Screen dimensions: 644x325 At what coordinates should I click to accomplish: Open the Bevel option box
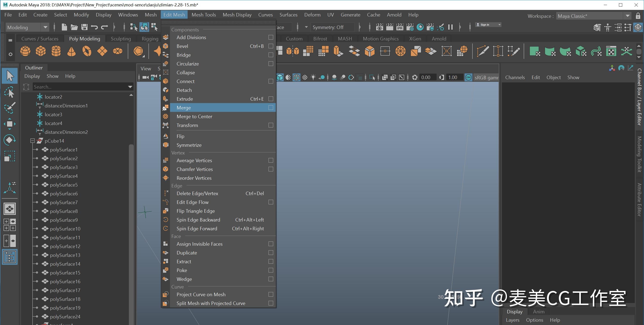(271, 46)
